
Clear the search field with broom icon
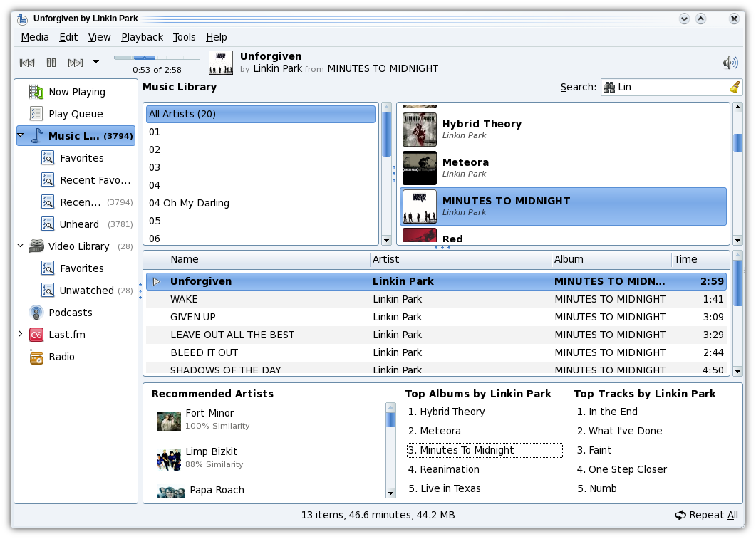(734, 87)
